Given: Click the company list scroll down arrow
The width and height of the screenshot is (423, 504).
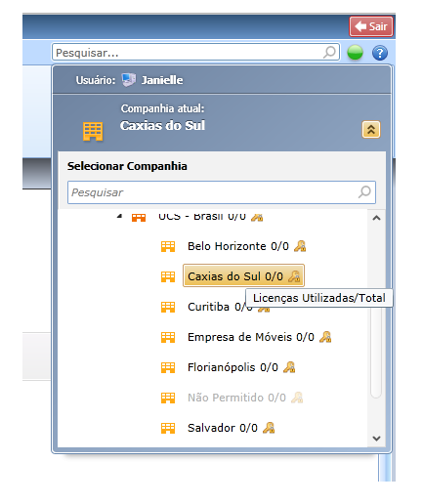Looking at the screenshot, I should [376, 439].
